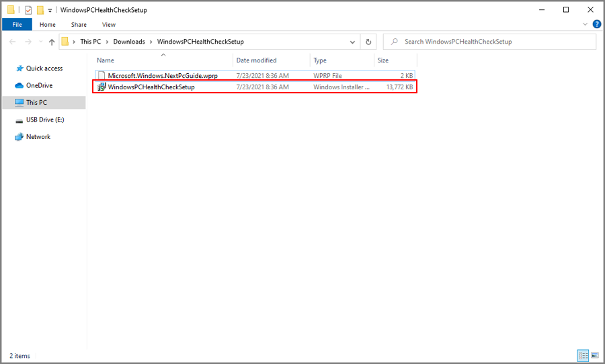605x364 pixels.
Task: Open the Customize Quick Access Toolbar dropdown
Action: (x=50, y=11)
